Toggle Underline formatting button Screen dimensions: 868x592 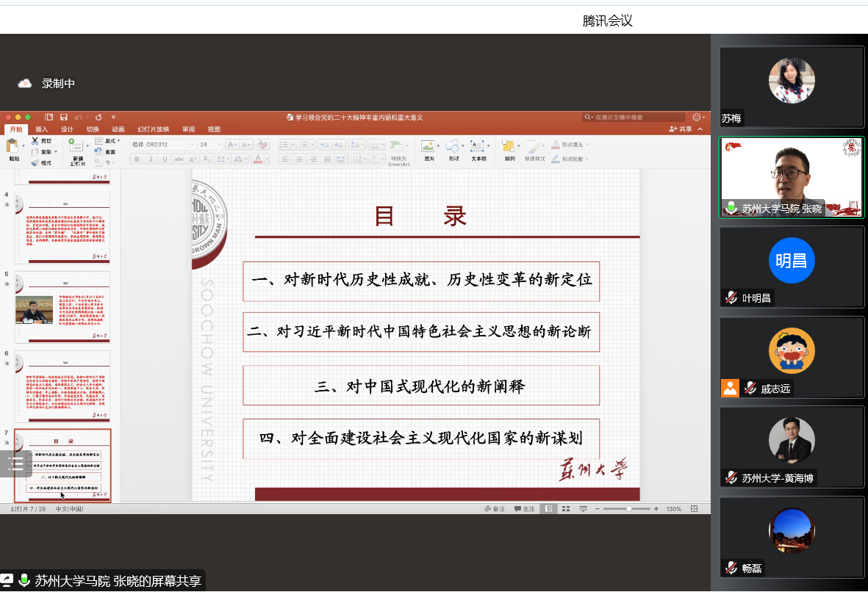[x=165, y=159]
